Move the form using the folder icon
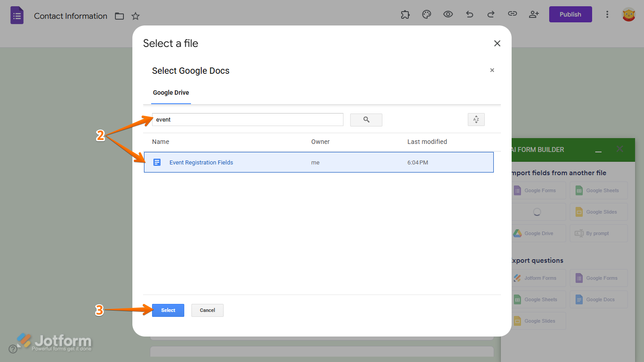Viewport: 644px width, 362px height. [119, 16]
